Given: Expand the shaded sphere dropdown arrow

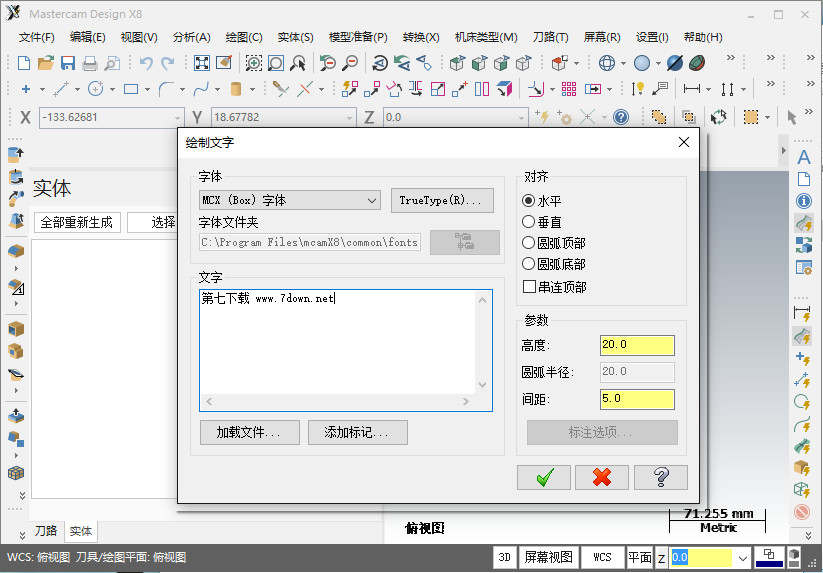Looking at the screenshot, I should point(658,63).
